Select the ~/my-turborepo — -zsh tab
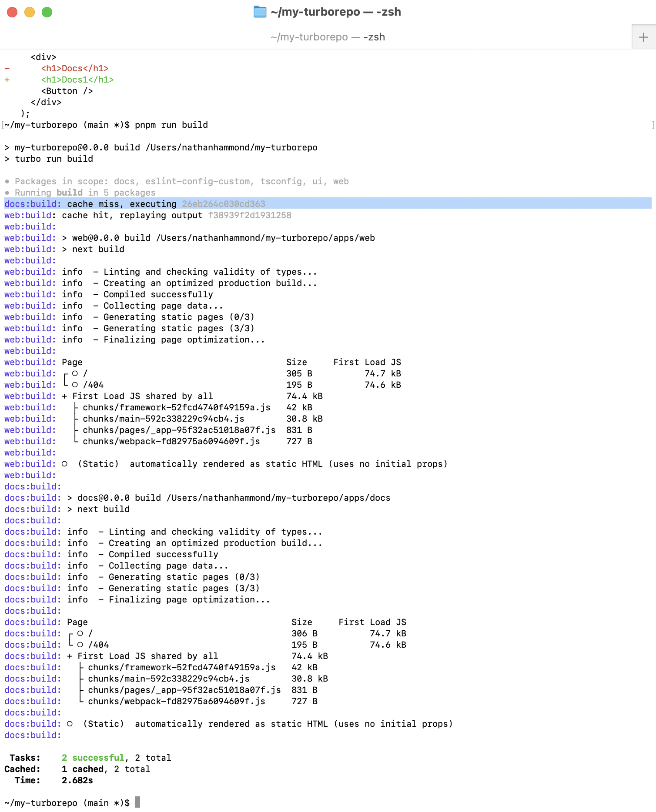656x812 pixels. coord(328,37)
